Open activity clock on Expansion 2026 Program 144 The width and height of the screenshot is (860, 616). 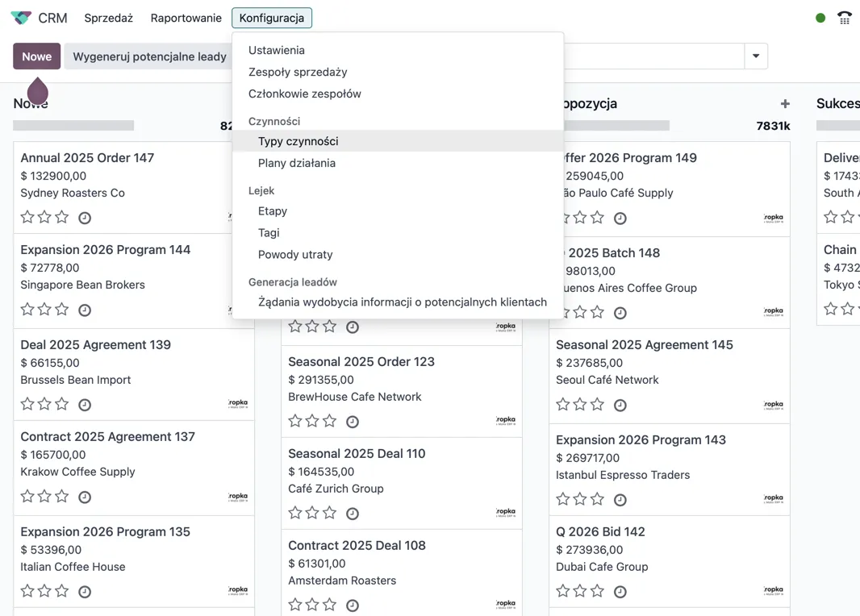tap(85, 310)
